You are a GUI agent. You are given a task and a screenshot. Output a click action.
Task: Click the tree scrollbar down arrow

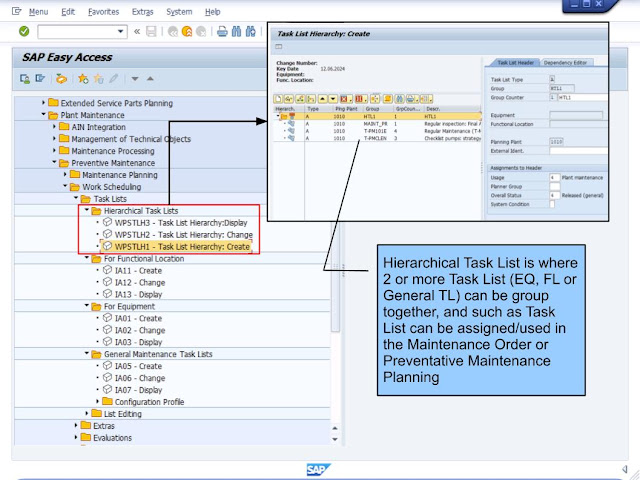pyautogui.click(x=335, y=439)
